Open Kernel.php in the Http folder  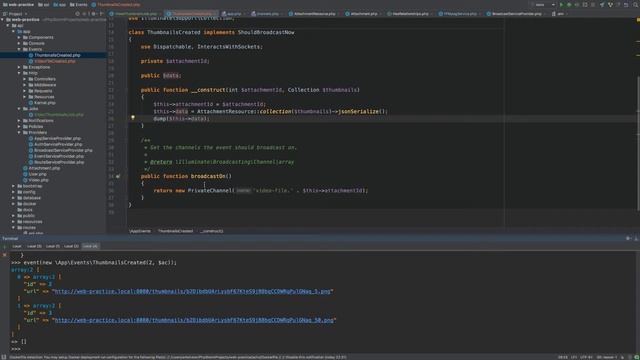[44, 103]
